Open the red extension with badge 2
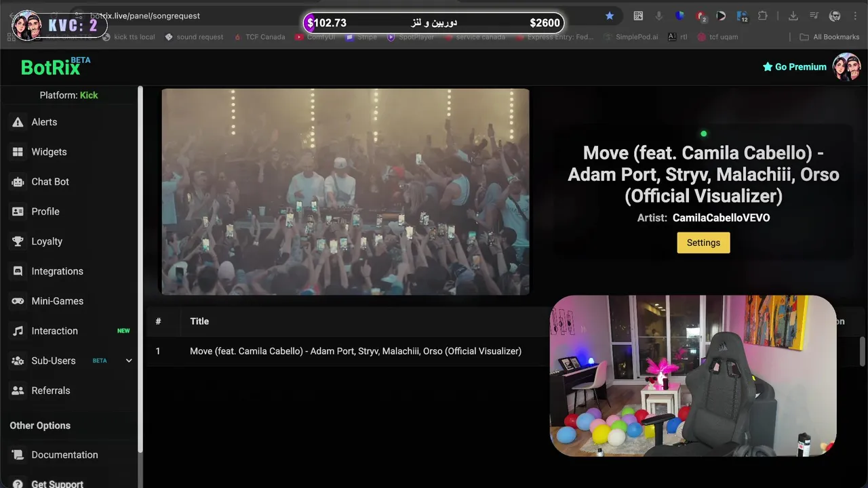 pyautogui.click(x=701, y=16)
